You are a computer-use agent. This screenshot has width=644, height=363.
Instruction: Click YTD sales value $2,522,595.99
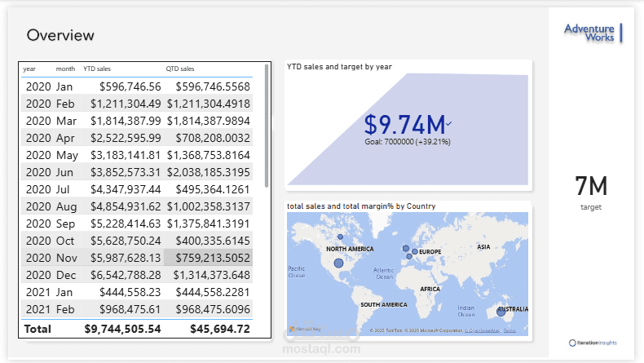pyautogui.click(x=126, y=138)
